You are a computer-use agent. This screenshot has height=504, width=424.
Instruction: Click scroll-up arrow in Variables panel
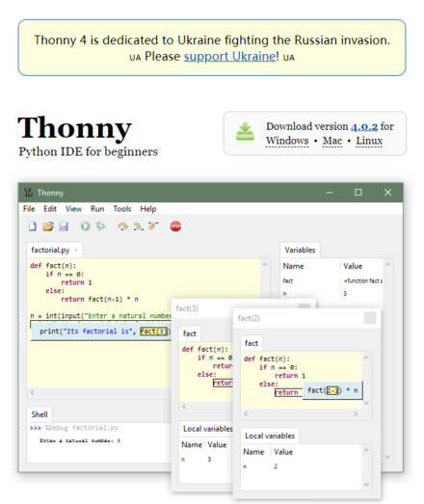click(387, 265)
